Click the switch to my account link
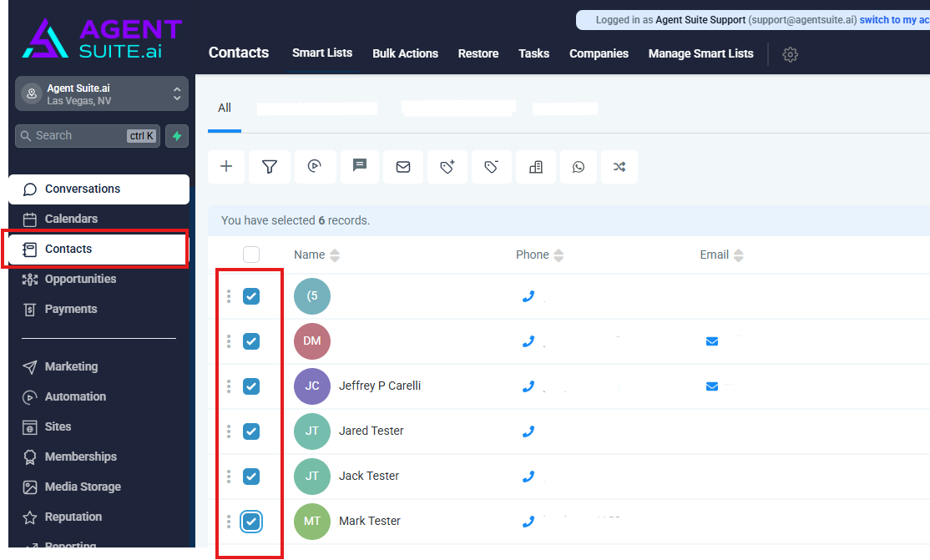930x560 pixels. [x=894, y=19]
